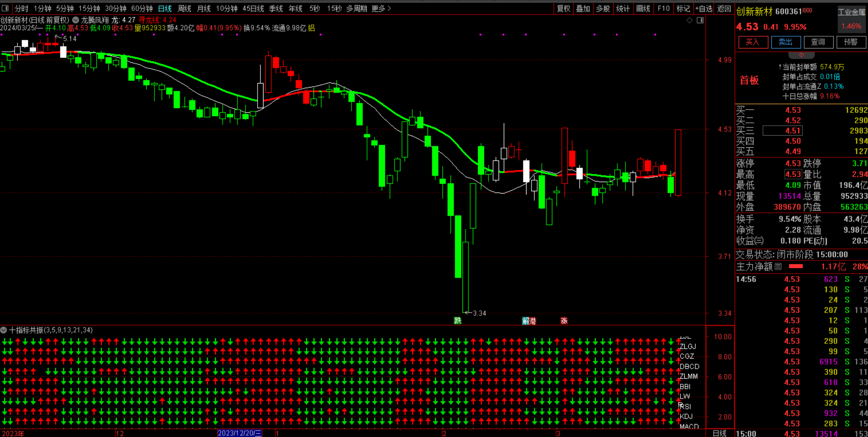The width and height of the screenshot is (868, 437).
Task: Expand the 更多 period options
Action: pos(381,8)
